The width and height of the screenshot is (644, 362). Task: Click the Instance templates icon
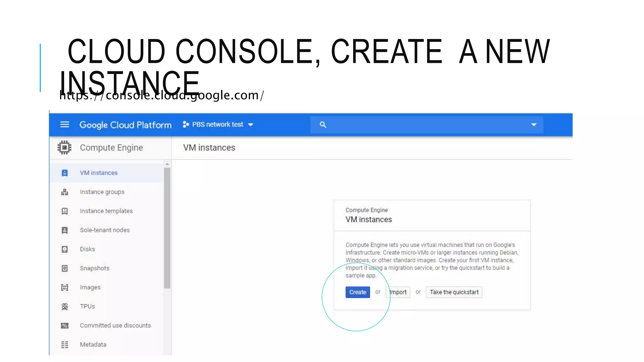pyautogui.click(x=64, y=211)
